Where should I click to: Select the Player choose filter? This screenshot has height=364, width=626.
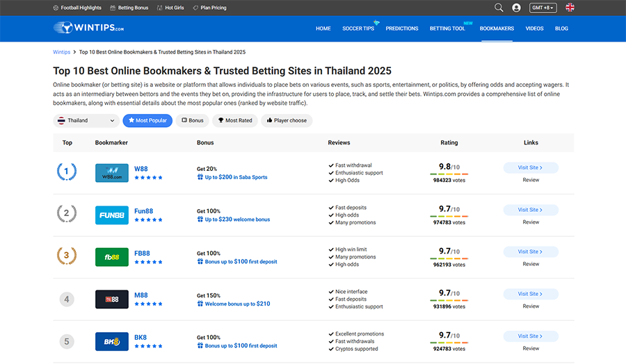click(x=287, y=120)
